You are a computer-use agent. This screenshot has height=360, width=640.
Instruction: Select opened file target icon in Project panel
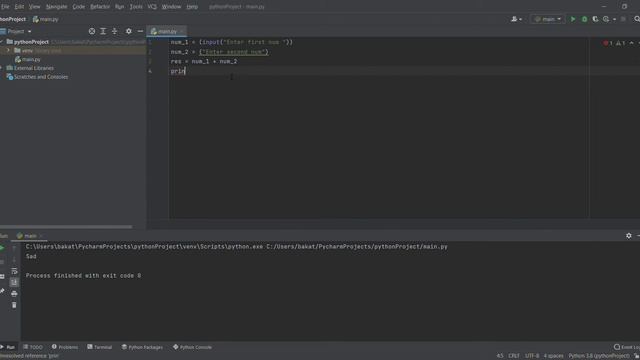(92, 31)
